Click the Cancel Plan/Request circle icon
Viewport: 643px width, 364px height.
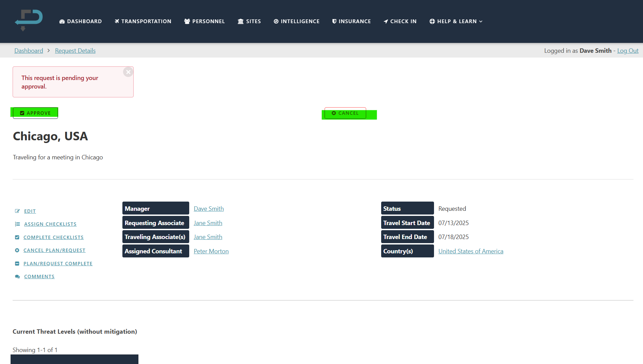pos(17,250)
